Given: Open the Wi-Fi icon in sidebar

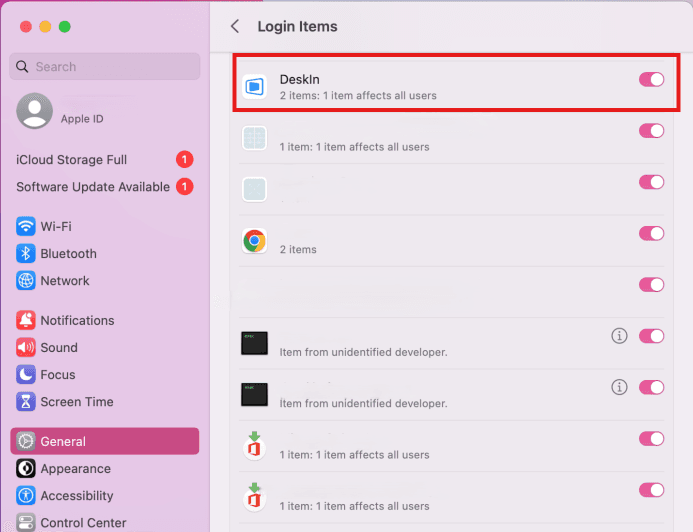Looking at the screenshot, I should [x=26, y=227].
